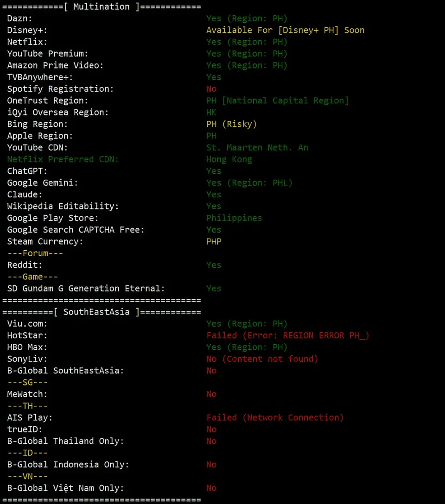This screenshot has height=504, width=445.
Task: Select the 'Hong Kong' CDN value
Action: pyautogui.click(x=229, y=159)
